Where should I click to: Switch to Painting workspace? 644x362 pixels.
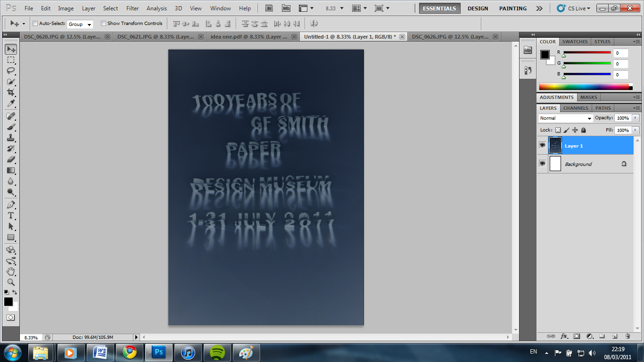pos(513,8)
